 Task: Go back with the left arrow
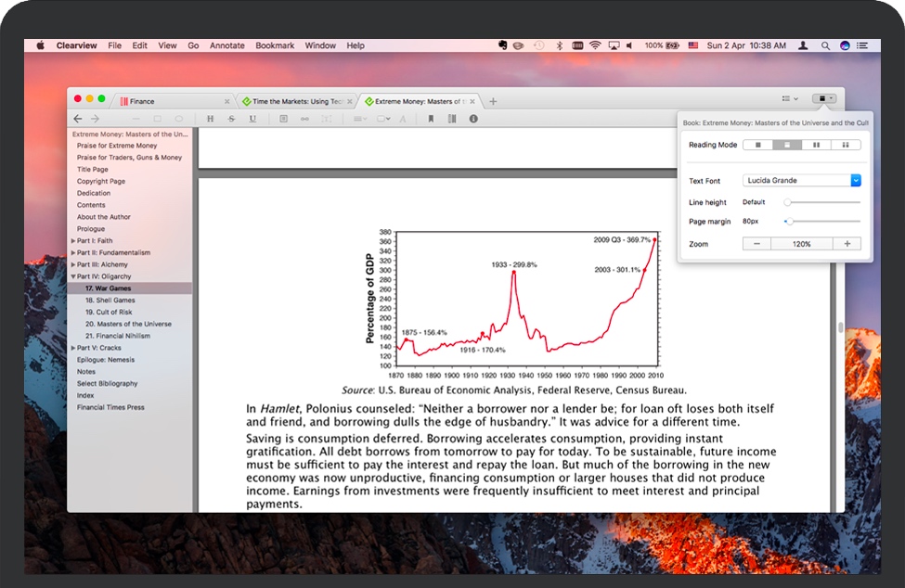(78, 119)
